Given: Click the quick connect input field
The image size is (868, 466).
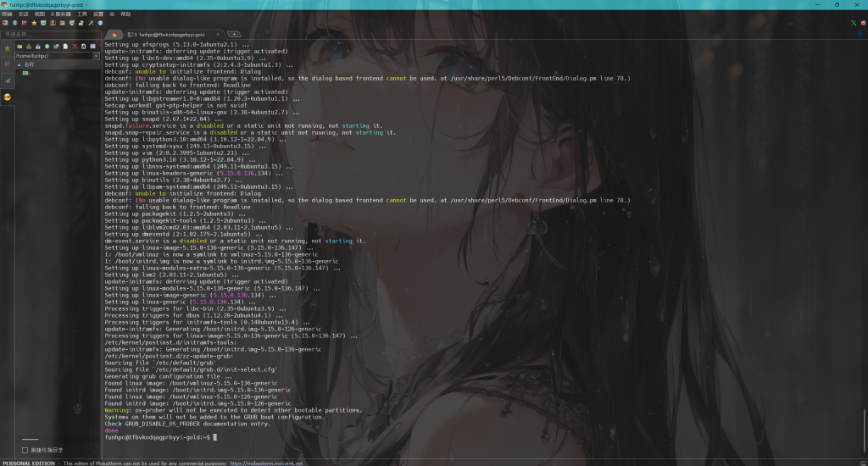Looking at the screenshot, I should point(51,34).
